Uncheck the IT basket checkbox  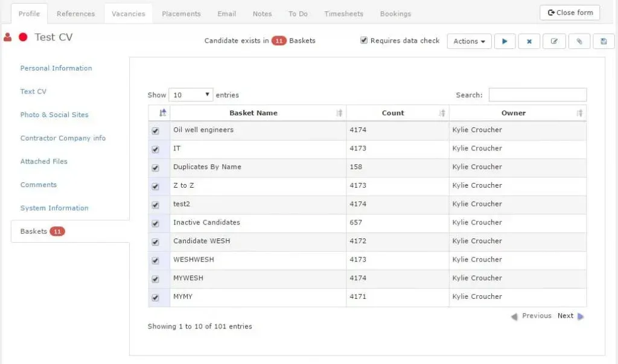point(155,150)
